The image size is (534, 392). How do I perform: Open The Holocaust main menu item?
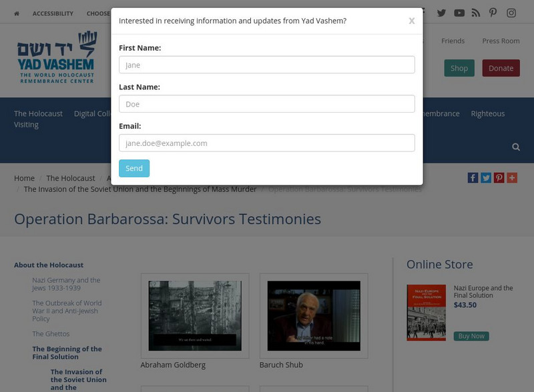click(x=38, y=113)
